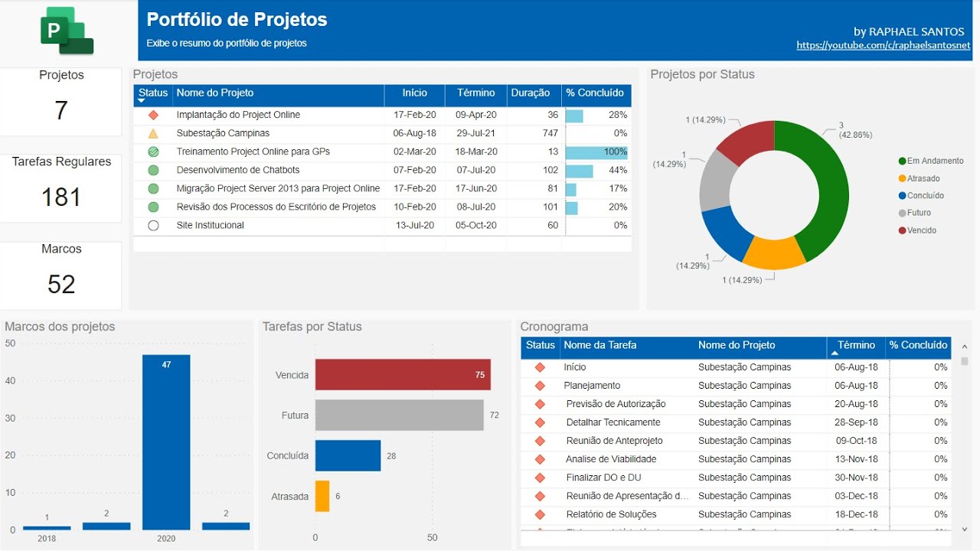Click the red diamond icon for Reunião de Anteprojeto
Viewport: 980px width, 551px height.
click(540, 441)
